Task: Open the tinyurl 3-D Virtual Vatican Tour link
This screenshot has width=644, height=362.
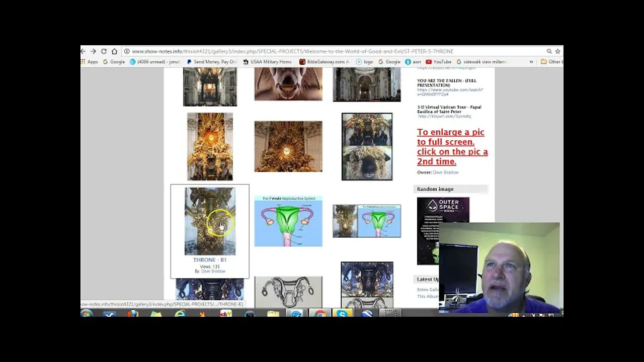Action: (445, 116)
